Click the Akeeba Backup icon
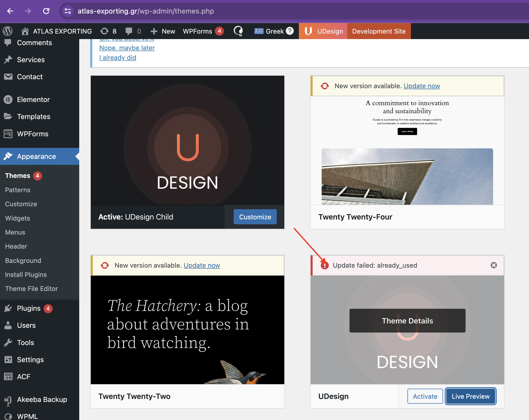This screenshot has height=420, width=529. pyautogui.click(x=8, y=400)
